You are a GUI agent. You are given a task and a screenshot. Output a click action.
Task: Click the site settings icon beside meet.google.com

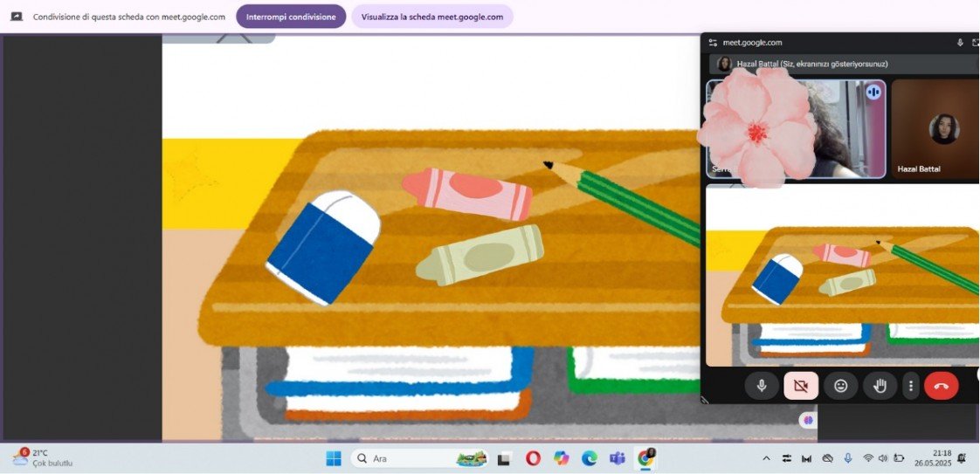[713, 43]
